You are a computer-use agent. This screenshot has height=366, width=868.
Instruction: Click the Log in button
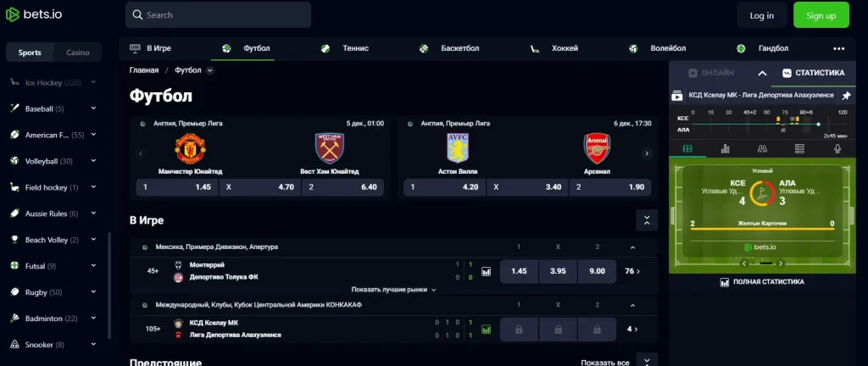762,15
